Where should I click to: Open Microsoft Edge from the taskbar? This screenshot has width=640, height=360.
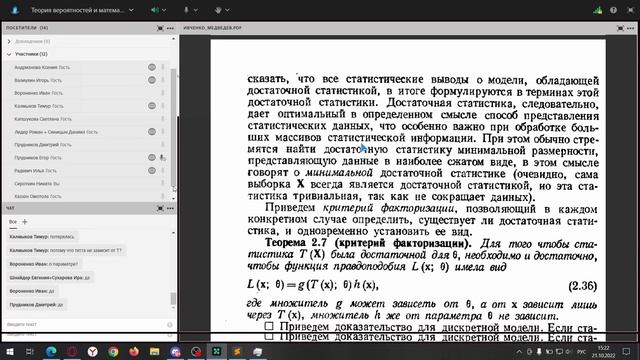click(x=51, y=351)
